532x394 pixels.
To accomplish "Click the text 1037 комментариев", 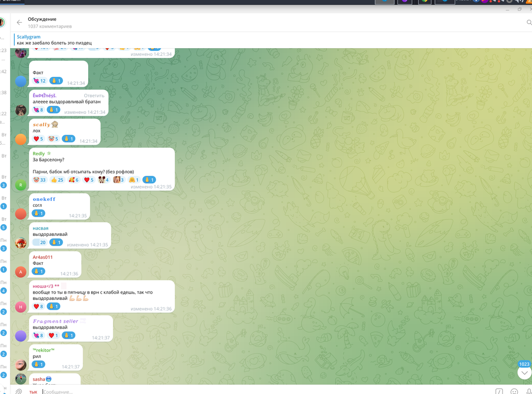I will click(50, 27).
